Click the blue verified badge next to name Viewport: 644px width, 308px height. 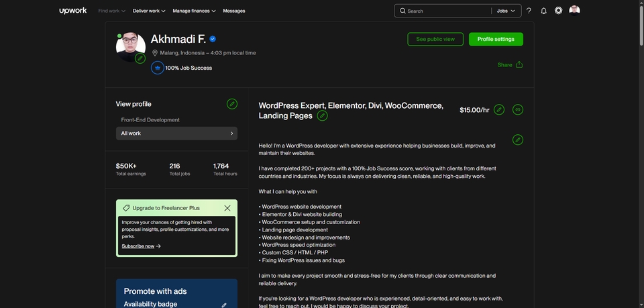coord(213,39)
